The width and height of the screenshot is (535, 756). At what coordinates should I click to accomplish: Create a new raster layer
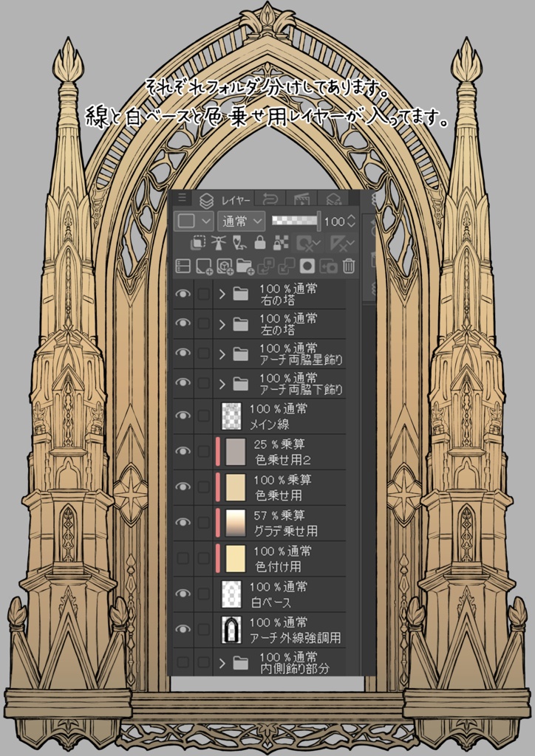point(204,266)
